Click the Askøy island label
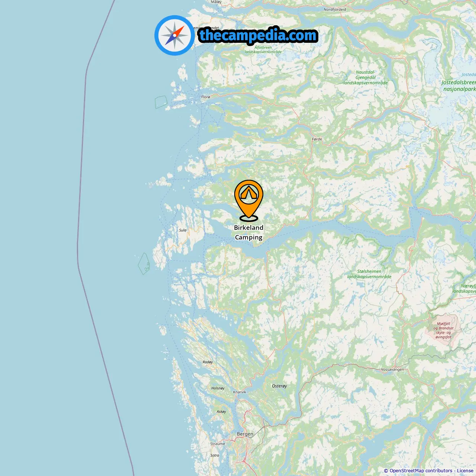Viewport: 476px width, 476px height. [221, 412]
